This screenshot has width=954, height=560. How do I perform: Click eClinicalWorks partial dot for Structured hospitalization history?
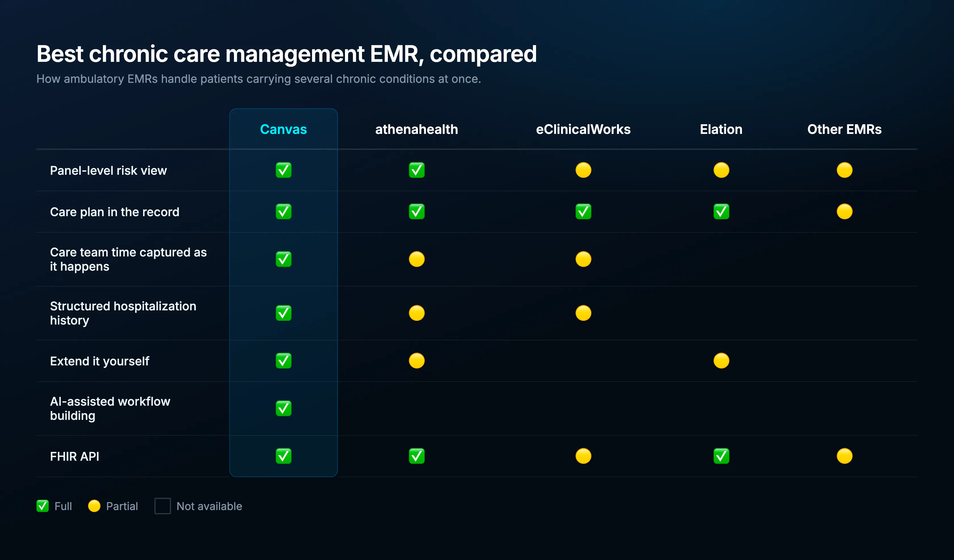click(583, 313)
